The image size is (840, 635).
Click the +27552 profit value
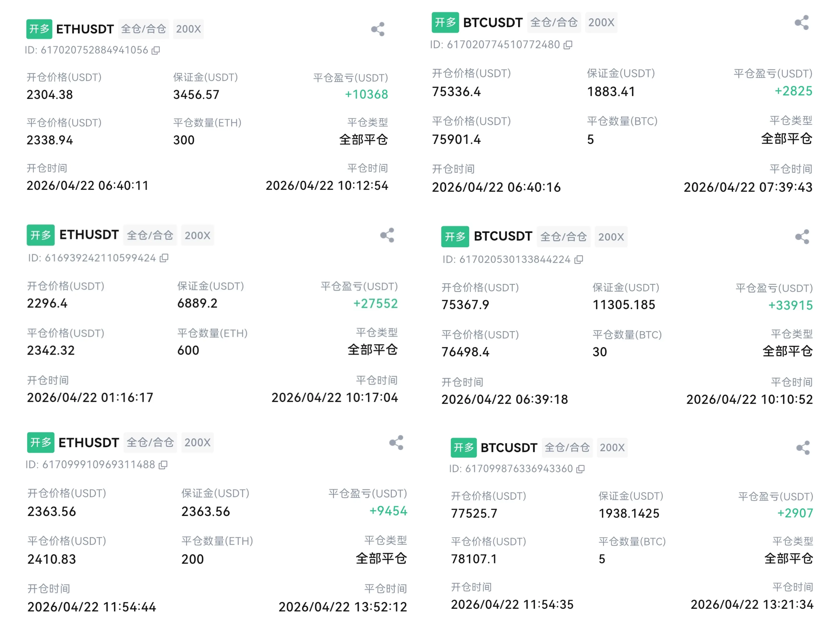(375, 304)
